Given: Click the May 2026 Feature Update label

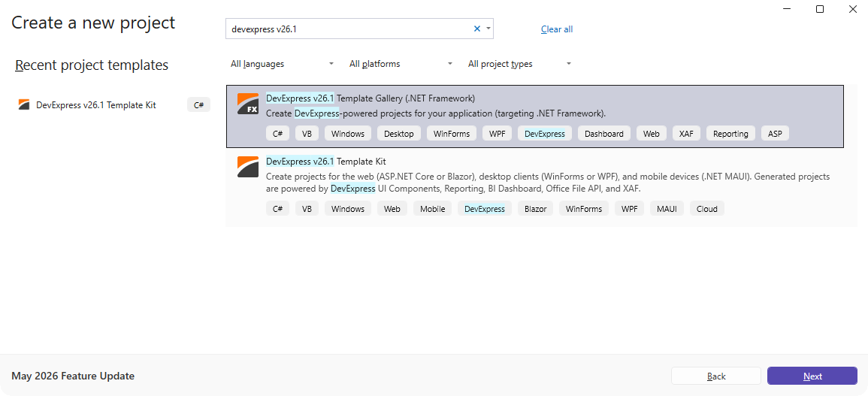Looking at the screenshot, I should tap(73, 376).
